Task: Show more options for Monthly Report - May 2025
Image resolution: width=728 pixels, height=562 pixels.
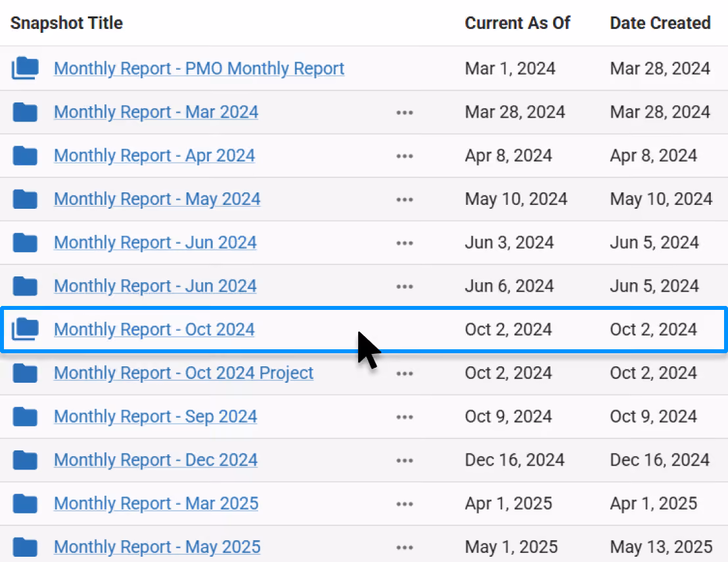Action: tap(404, 547)
